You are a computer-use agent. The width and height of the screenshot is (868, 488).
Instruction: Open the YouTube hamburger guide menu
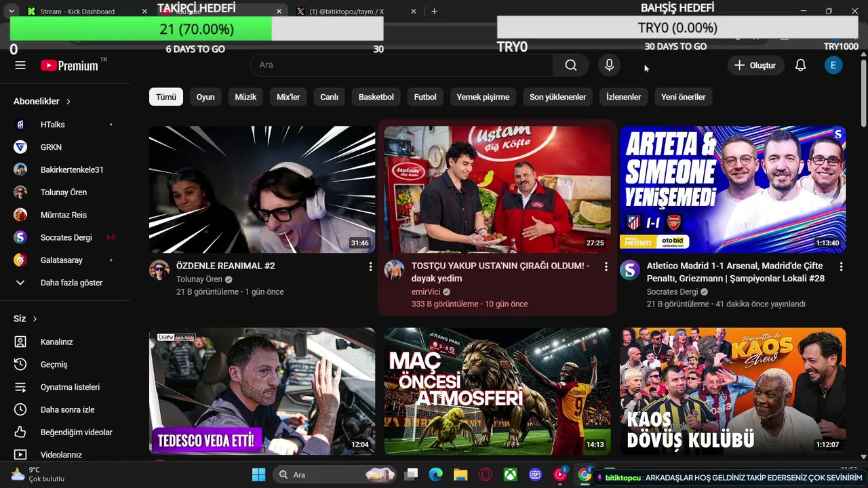20,65
